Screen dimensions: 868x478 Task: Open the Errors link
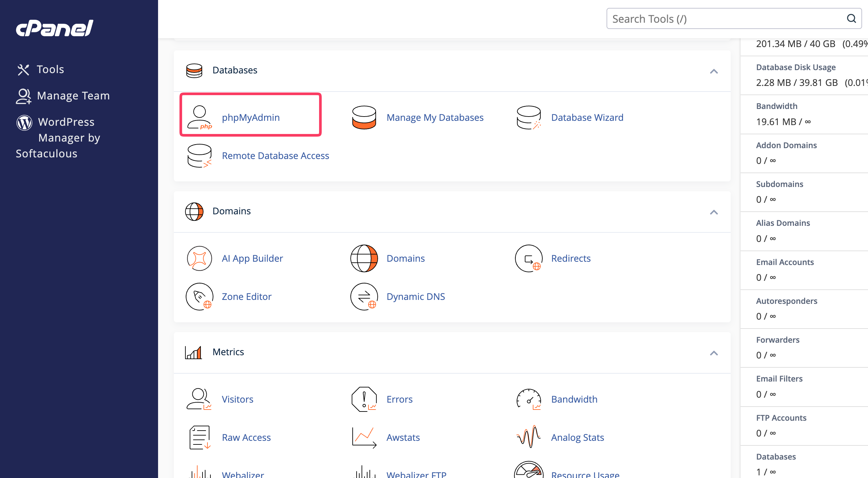coord(400,399)
